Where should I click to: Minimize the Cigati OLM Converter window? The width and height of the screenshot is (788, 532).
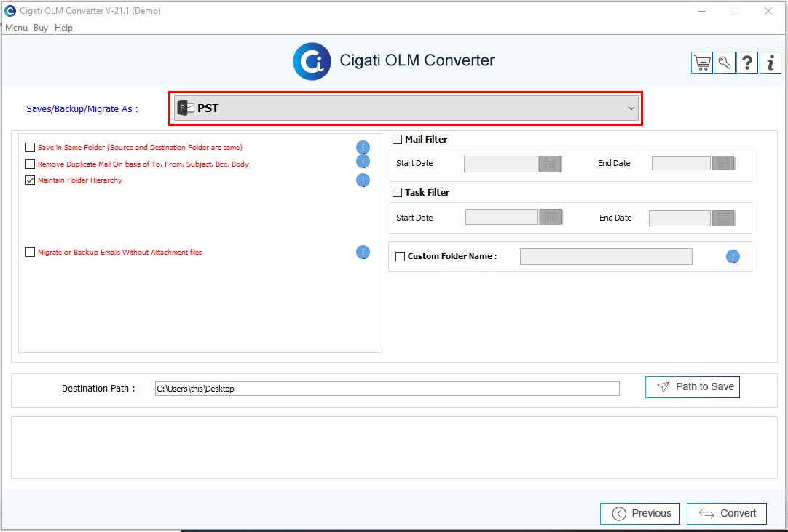[x=702, y=11]
